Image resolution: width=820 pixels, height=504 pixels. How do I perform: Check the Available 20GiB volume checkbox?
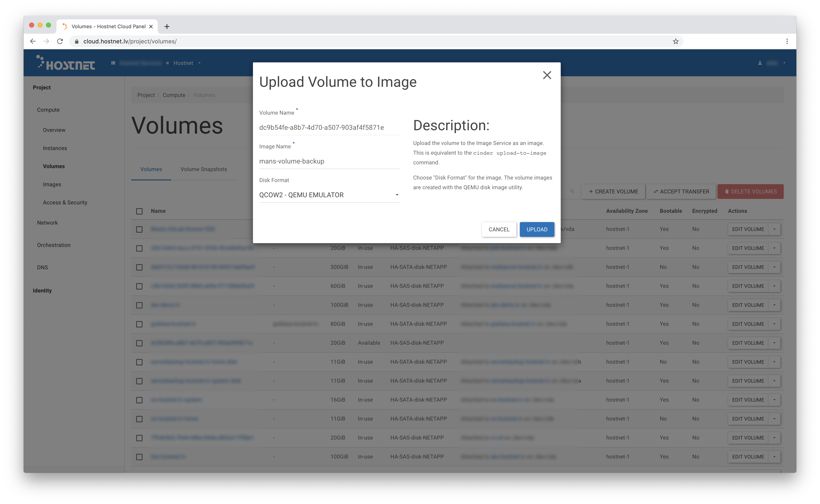pyautogui.click(x=139, y=343)
